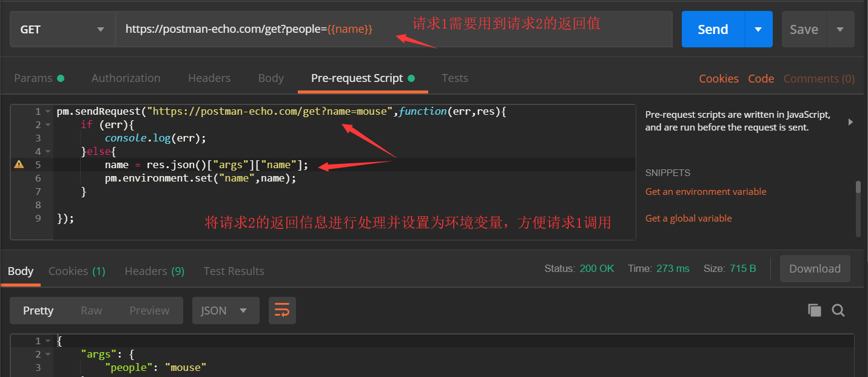Switch to the Authorization tab
The image size is (868, 377).
(x=126, y=78)
